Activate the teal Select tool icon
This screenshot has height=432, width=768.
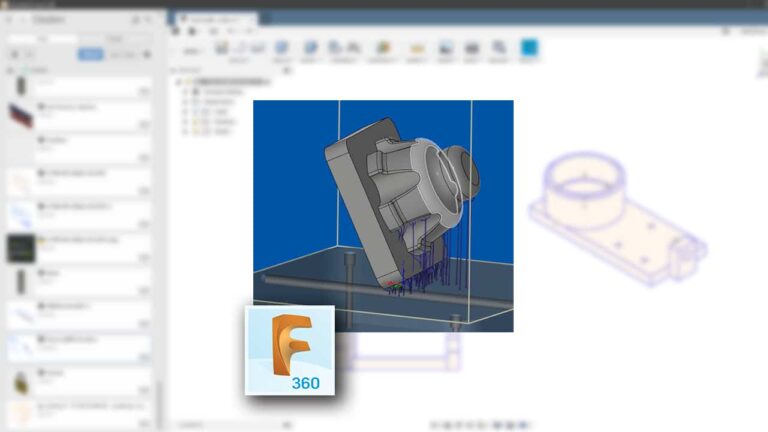tap(529, 48)
